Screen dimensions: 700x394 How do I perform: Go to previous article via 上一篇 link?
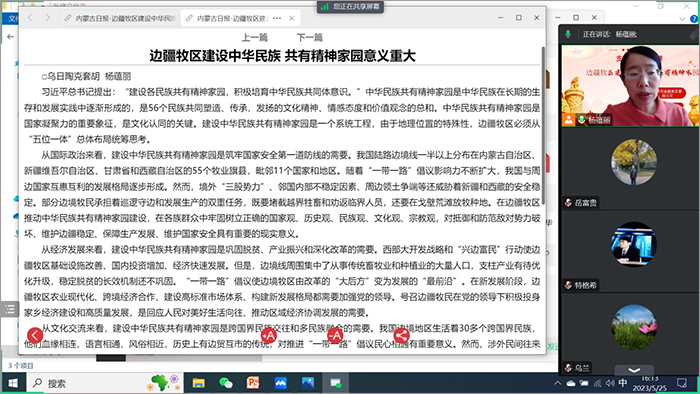point(254,37)
